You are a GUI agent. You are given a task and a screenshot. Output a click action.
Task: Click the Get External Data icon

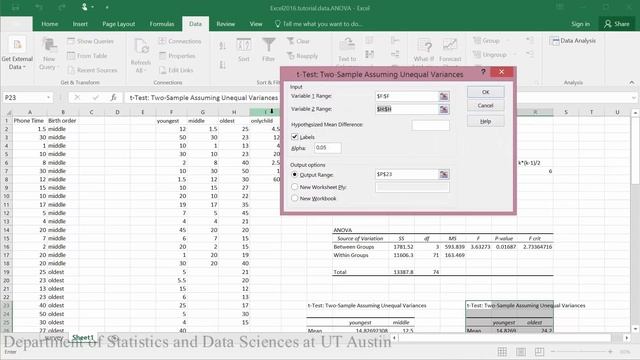[17, 44]
